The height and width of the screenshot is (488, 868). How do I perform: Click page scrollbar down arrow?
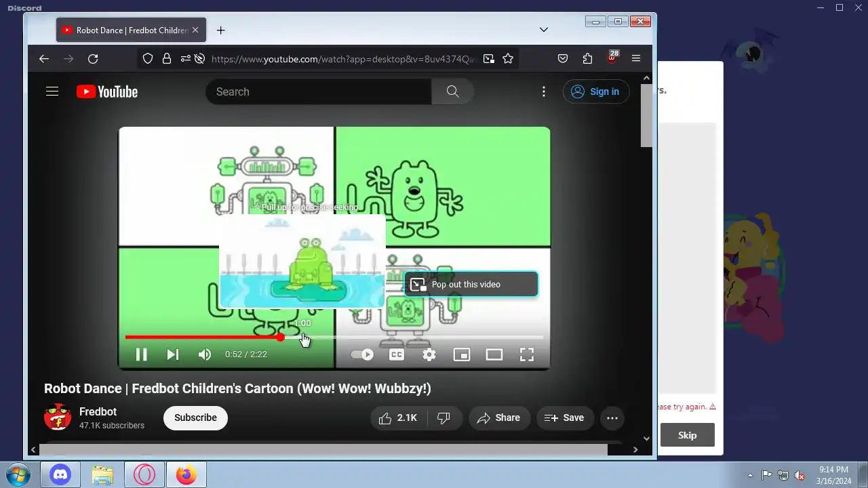[646, 439]
